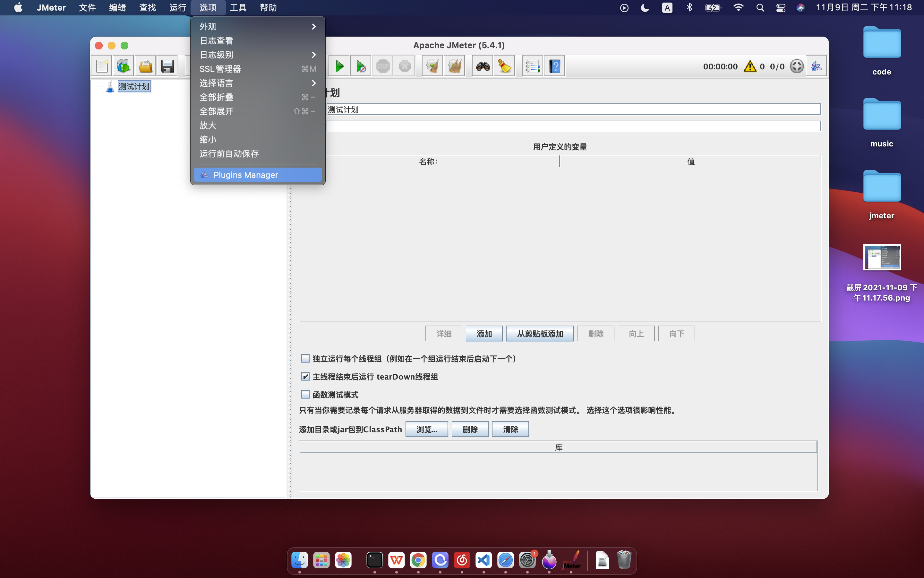
Task: Click the Stop sign toolbar icon
Action: pyautogui.click(x=382, y=66)
